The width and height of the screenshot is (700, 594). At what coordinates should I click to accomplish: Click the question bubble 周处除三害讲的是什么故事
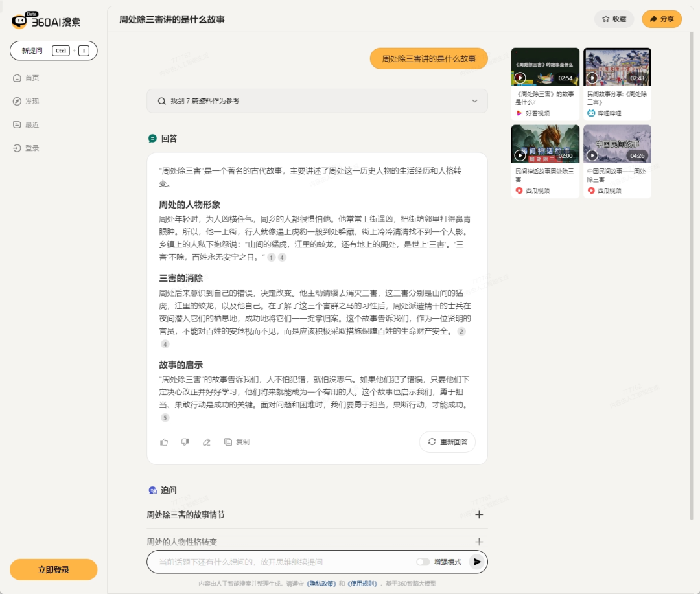[428, 58]
